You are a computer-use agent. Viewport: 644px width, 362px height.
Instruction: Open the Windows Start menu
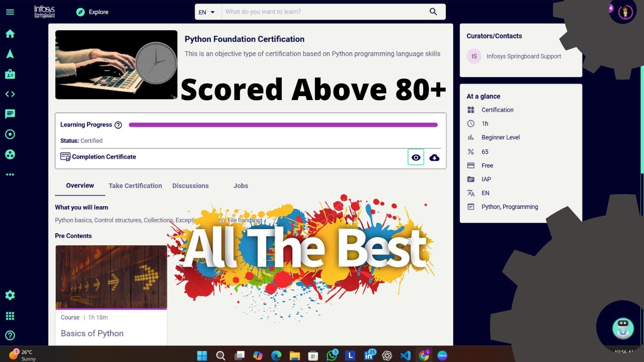[x=202, y=355]
